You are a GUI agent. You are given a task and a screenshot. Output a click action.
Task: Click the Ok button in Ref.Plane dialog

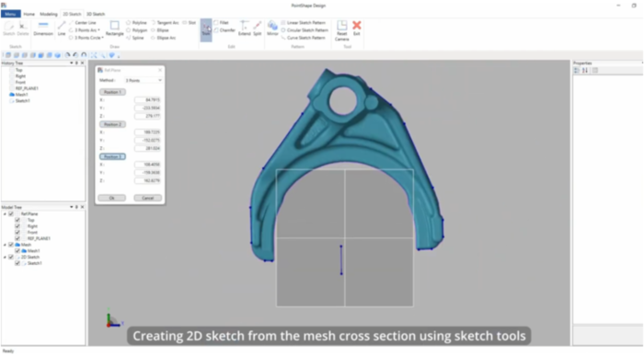pos(111,198)
